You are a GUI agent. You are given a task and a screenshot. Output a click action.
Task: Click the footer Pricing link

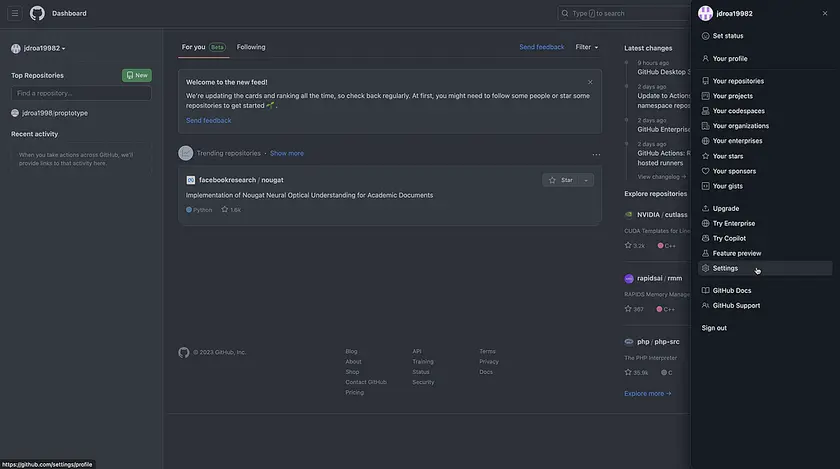(354, 392)
